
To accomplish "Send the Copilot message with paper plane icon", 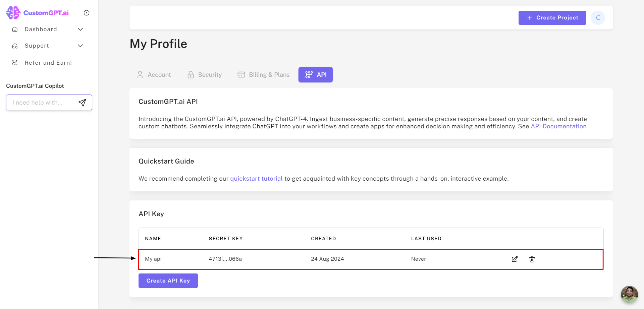I will 82,103.
